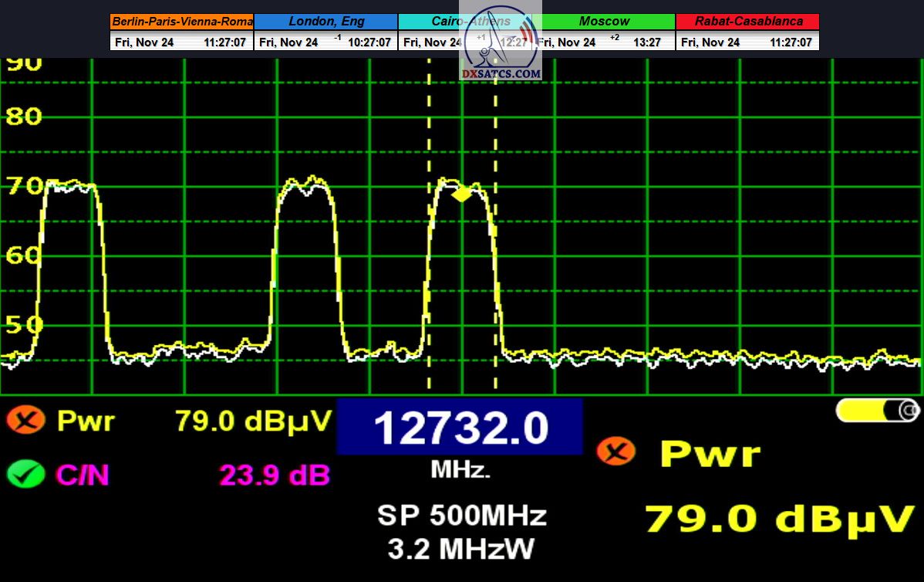924x582 pixels.
Task: Select the Rabat-Casablanca time zone header
Action: pos(747,22)
